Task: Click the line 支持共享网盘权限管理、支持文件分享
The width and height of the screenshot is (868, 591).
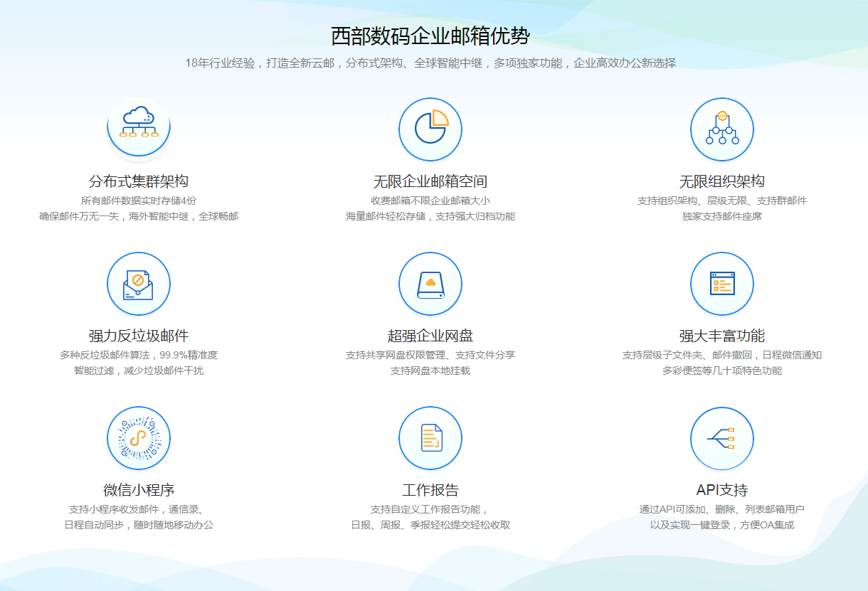Action: [430, 355]
